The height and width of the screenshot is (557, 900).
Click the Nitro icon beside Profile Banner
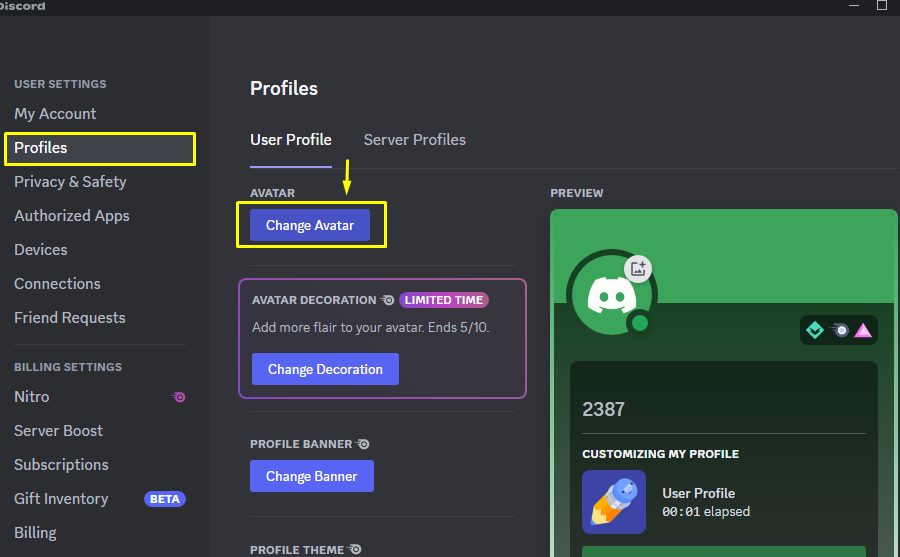363,444
